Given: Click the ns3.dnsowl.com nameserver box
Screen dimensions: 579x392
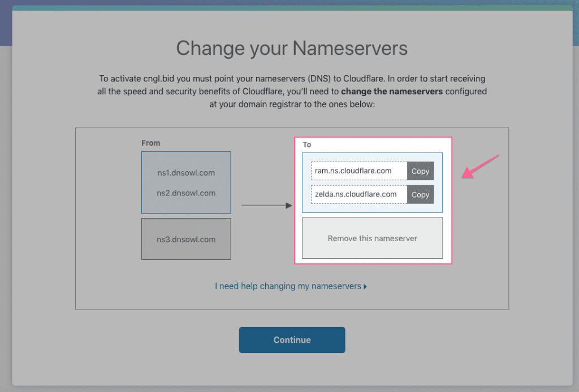Looking at the screenshot, I should [x=186, y=239].
